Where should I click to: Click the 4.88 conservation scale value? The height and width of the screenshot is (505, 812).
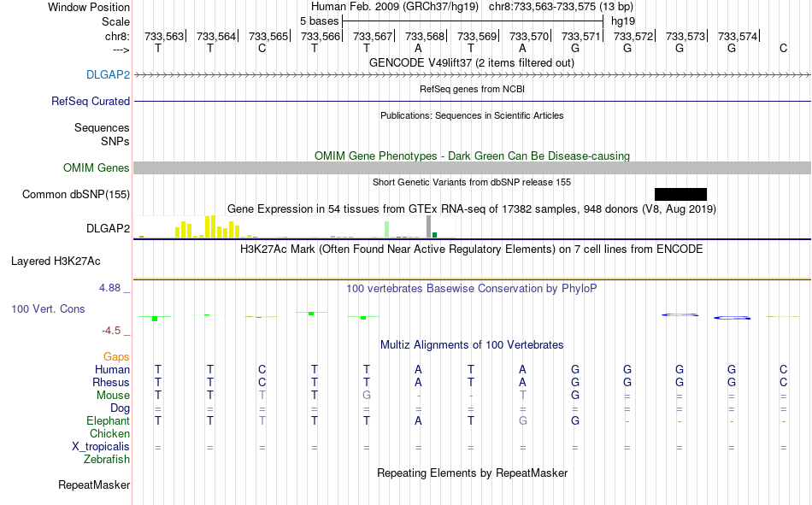109,288
